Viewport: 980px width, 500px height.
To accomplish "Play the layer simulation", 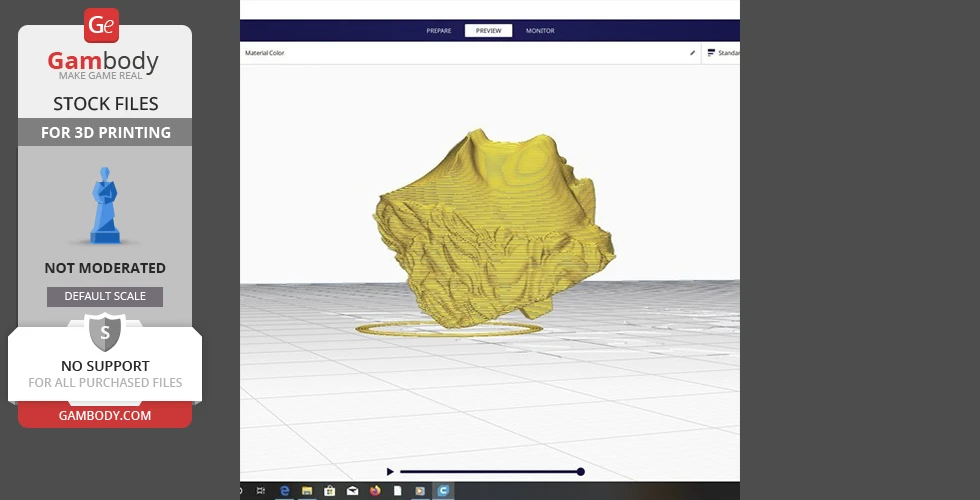I will [390, 472].
